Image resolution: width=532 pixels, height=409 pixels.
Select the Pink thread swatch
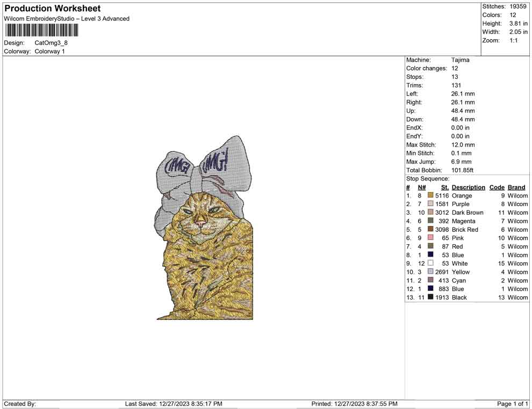pyautogui.click(x=429, y=238)
